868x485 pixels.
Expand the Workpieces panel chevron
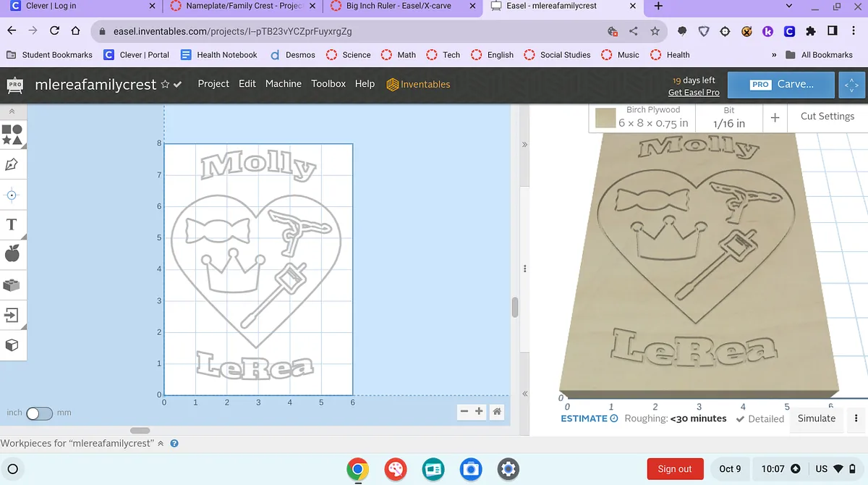161,444
